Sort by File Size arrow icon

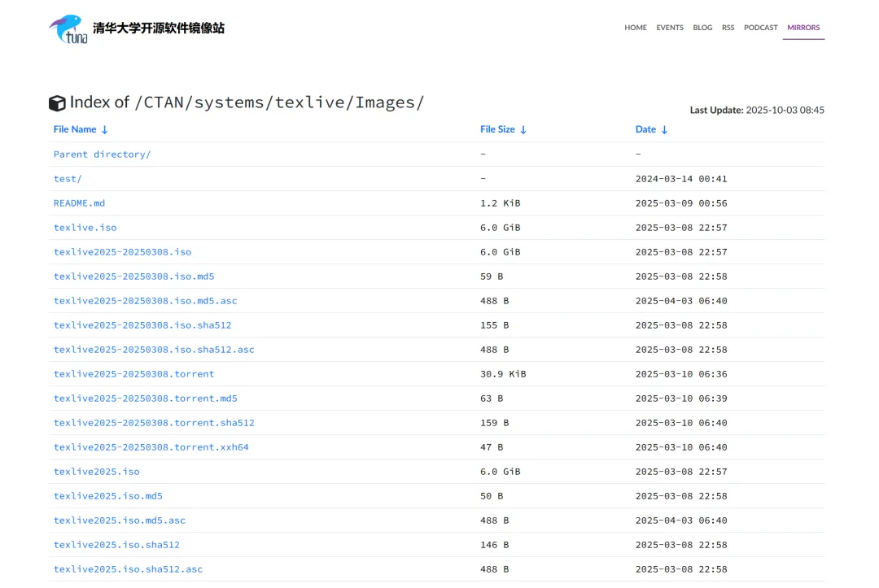click(x=523, y=130)
